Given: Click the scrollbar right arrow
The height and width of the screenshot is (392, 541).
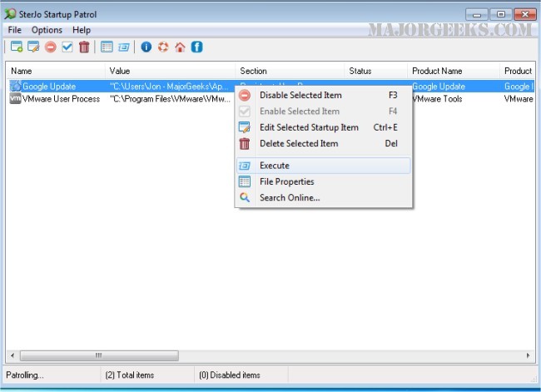Looking at the screenshot, I should (528, 355).
